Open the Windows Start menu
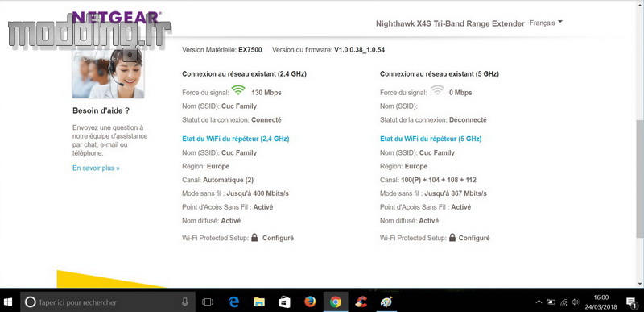Image resolution: width=644 pixels, height=312 pixels. [8, 302]
